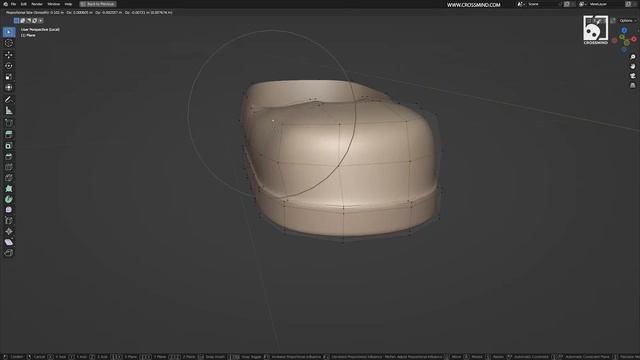
Task: Click the viewport zoom magnifier icon
Action: click(x=633, y=57)
